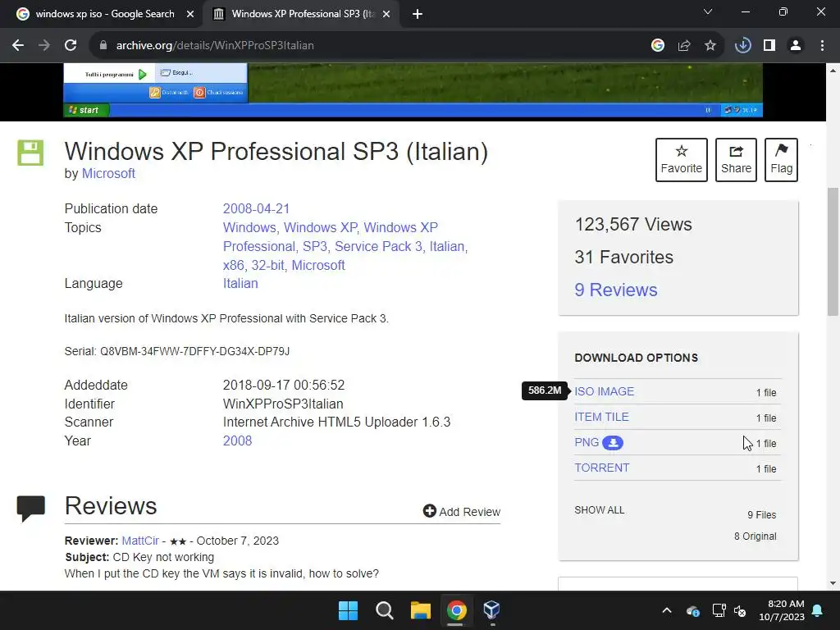The width and height of the screenshot is (840, 630).
Task: Close the Windows XP Professional SP3 tab
Action: 386,14
